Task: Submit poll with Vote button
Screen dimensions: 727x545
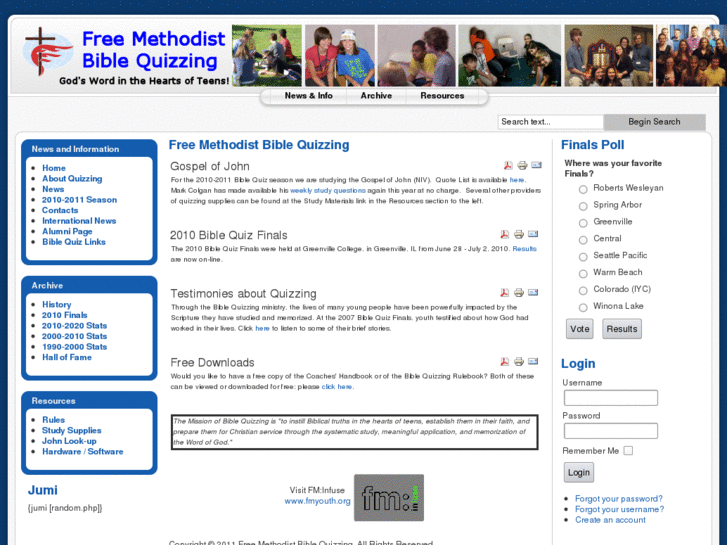Action: pyautogui.click(x=580, y=329)
